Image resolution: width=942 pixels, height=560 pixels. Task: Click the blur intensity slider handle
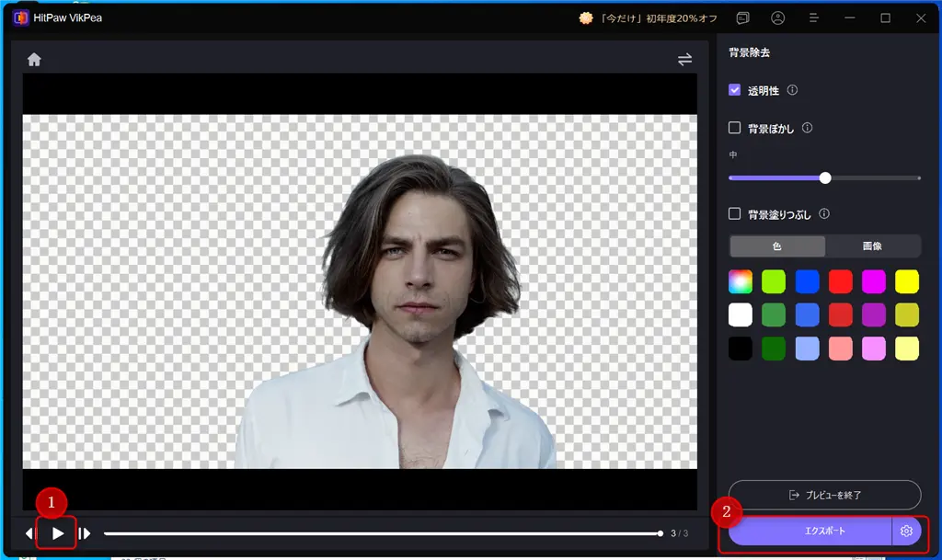click(825, 177)
